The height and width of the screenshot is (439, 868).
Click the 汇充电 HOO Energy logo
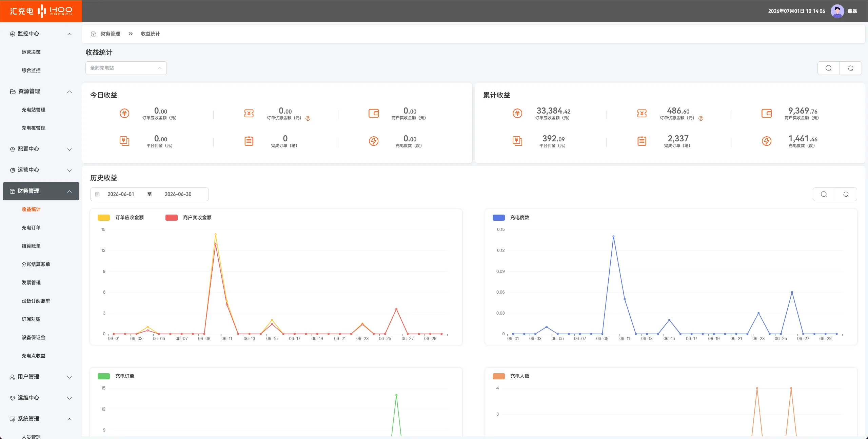point(41,11)
